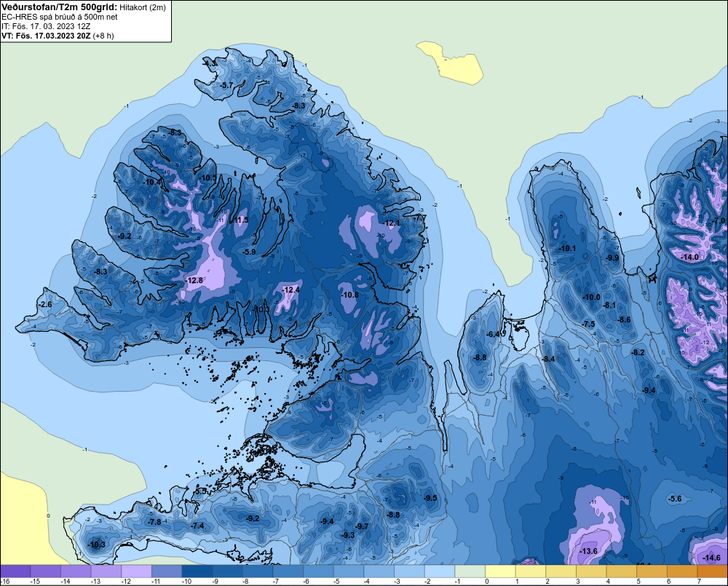Click the -14.0 temperature label
The image size is (728, 586).
[689, 257]
